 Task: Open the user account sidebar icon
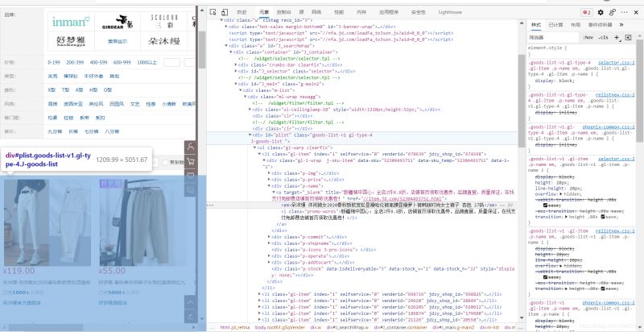pyautogui.click(x=191, y=147)
